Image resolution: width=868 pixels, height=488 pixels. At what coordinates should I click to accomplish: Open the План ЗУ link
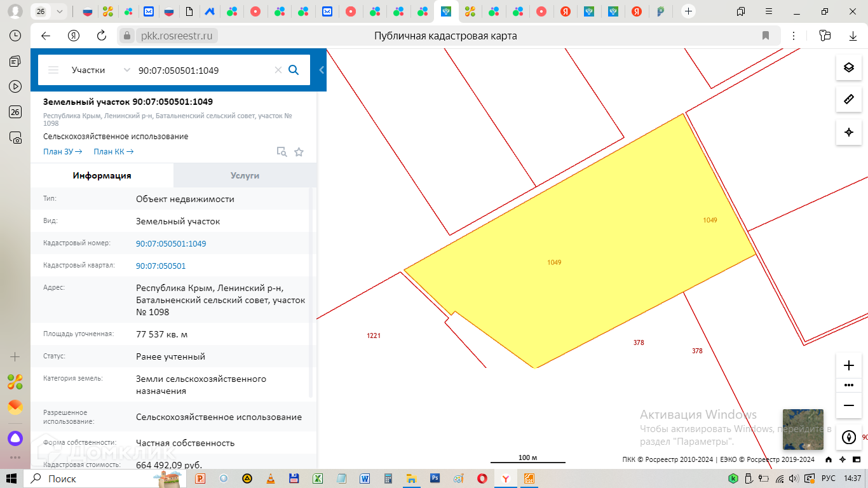[x=62, y=152]
